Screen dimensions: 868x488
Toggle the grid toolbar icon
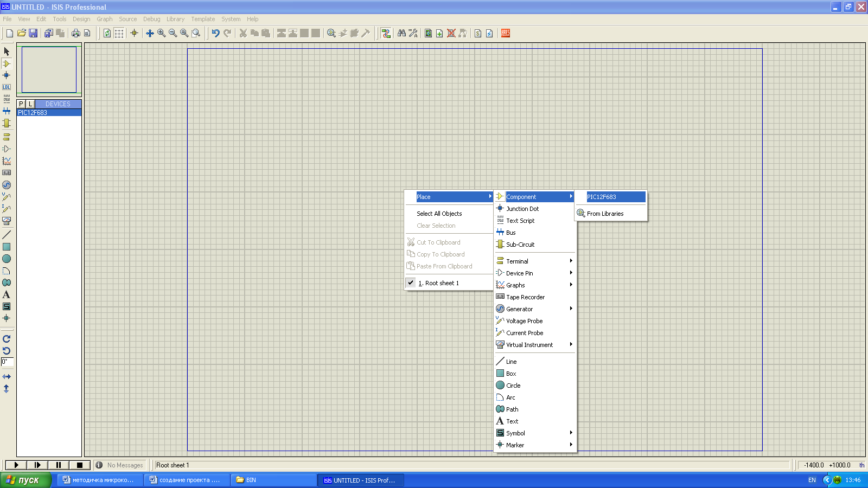(x=119, y=33)
